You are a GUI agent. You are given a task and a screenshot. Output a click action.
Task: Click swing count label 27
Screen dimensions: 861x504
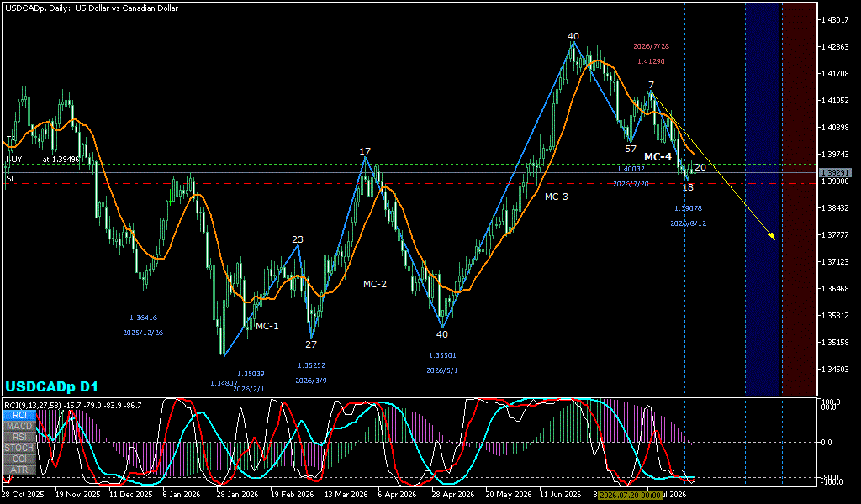[311, 344]
